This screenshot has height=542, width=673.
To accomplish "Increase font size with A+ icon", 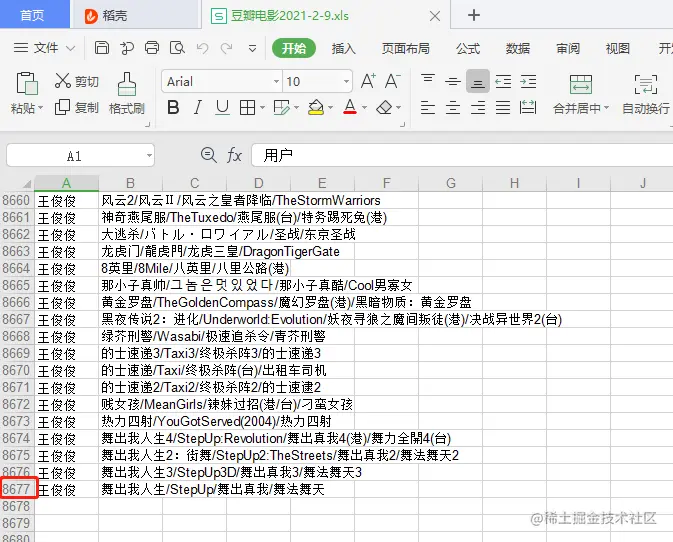I will click(368, 81).
